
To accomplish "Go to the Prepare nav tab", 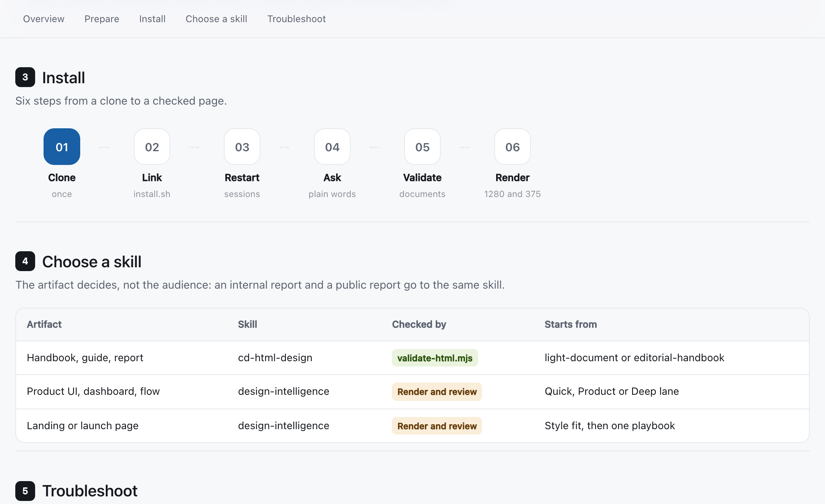I will (102, 19).
